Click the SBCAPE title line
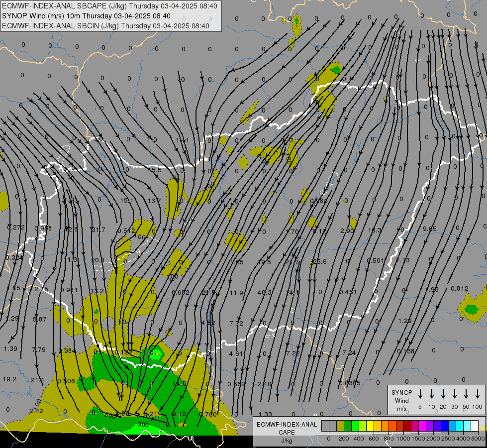 click(109, 6)
